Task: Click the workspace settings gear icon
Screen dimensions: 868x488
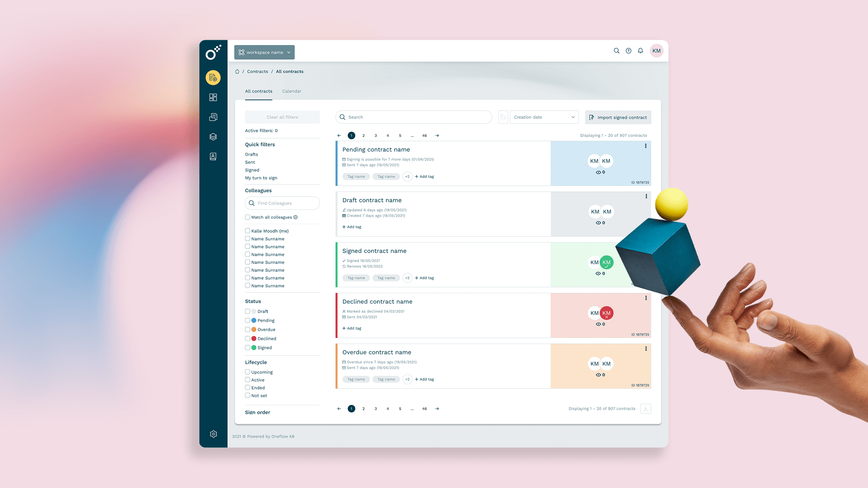Action: click(213, 434)
